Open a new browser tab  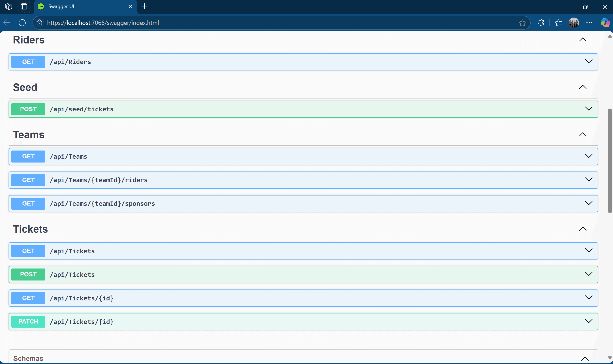[145, 6]
